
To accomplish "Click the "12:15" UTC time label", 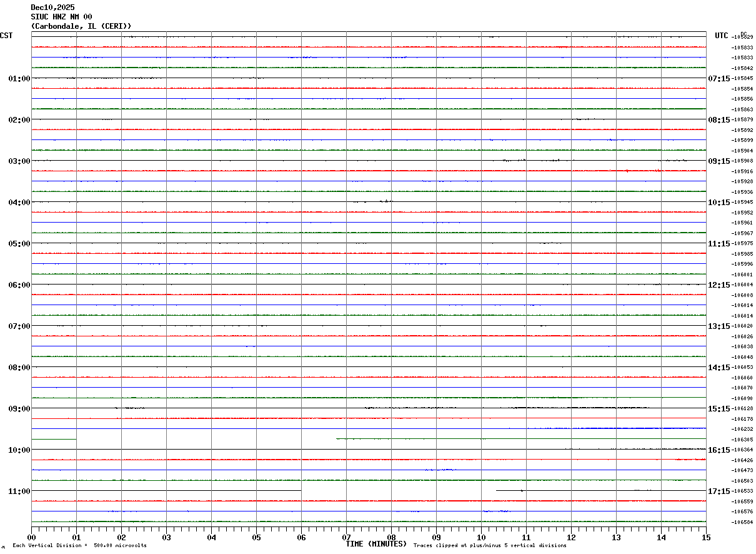I will click(719, 285).
